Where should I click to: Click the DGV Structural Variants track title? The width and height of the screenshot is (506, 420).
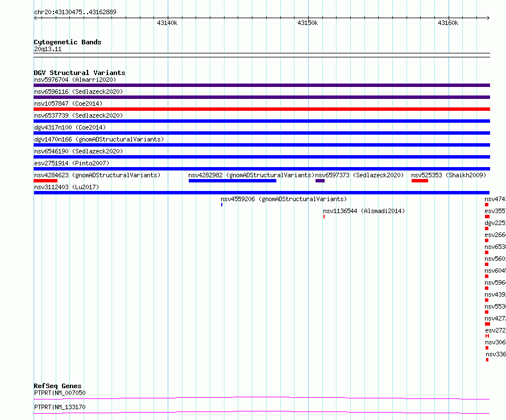click(80, 73)
